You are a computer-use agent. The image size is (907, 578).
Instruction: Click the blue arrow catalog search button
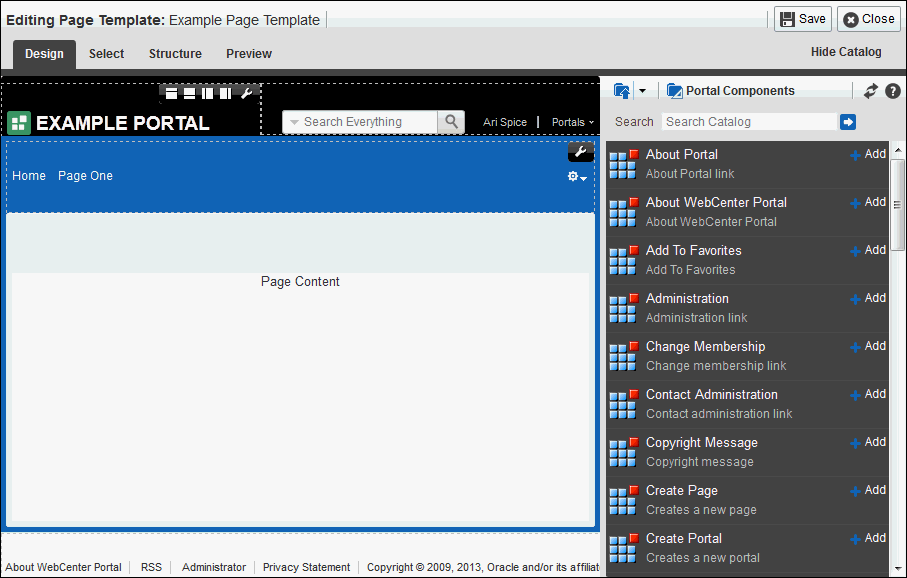coord(847,122)
